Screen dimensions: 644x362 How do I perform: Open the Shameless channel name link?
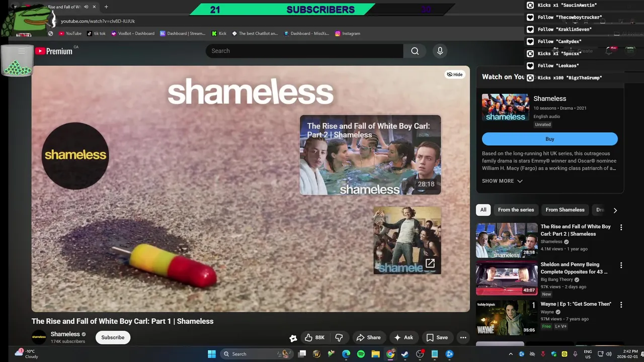(x=65, y=334)
